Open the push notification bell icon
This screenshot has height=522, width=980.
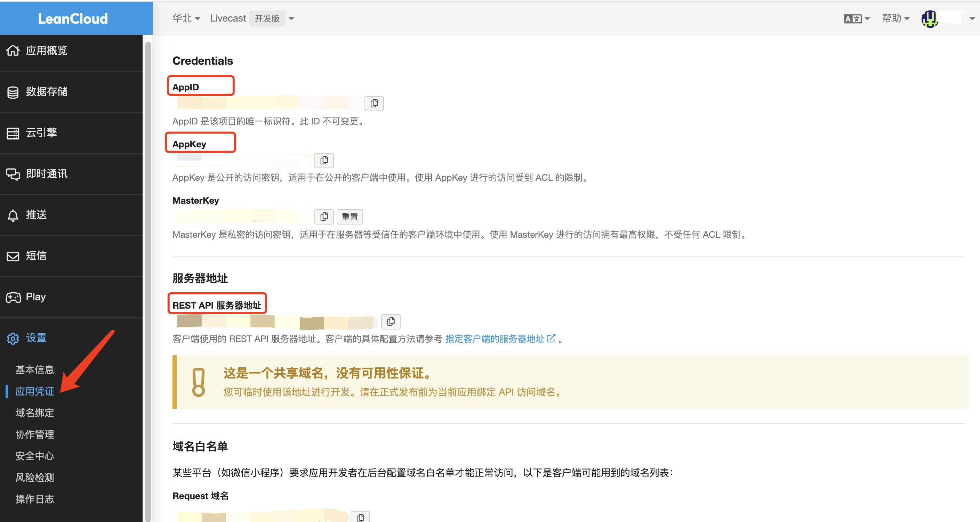click(x=13, y=215)
